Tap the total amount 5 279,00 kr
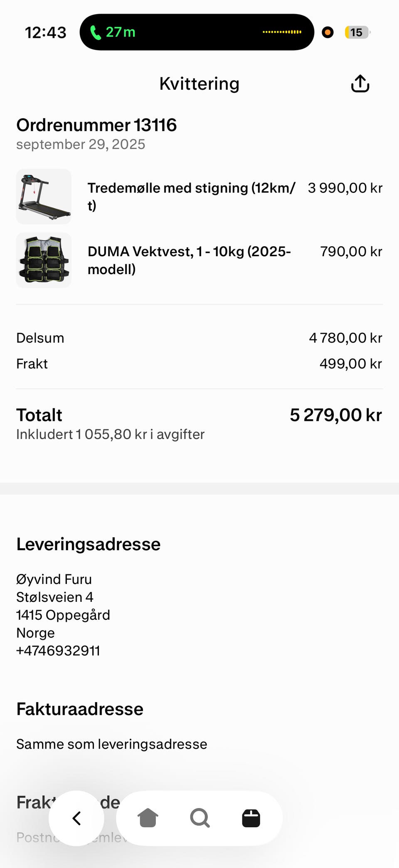The width and height of the screenshot is (399, 868). [x=336, y=415]
